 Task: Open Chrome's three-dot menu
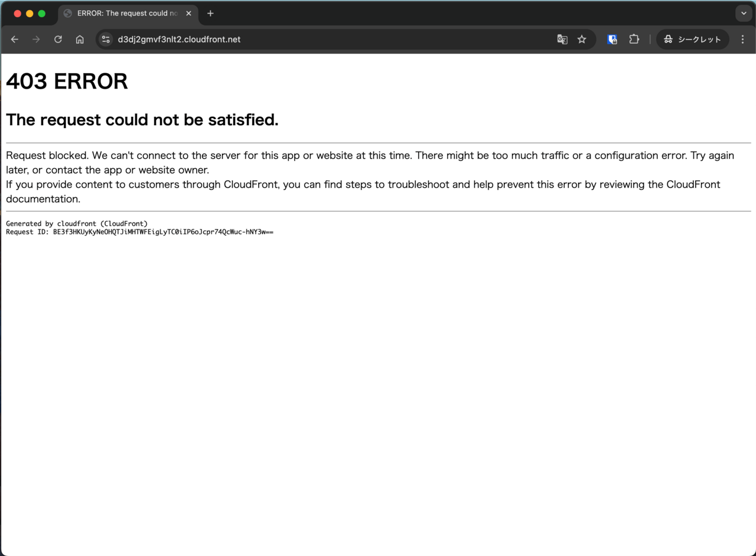[x=743, y=40]
